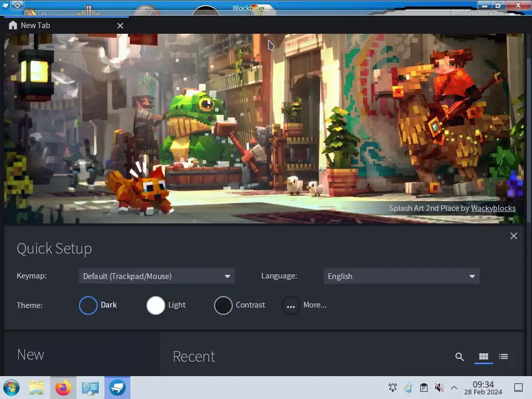Viewport: 532px width, 399px height.
Task: Open the Wackyblocks artist link
Action: coord(493,208)
